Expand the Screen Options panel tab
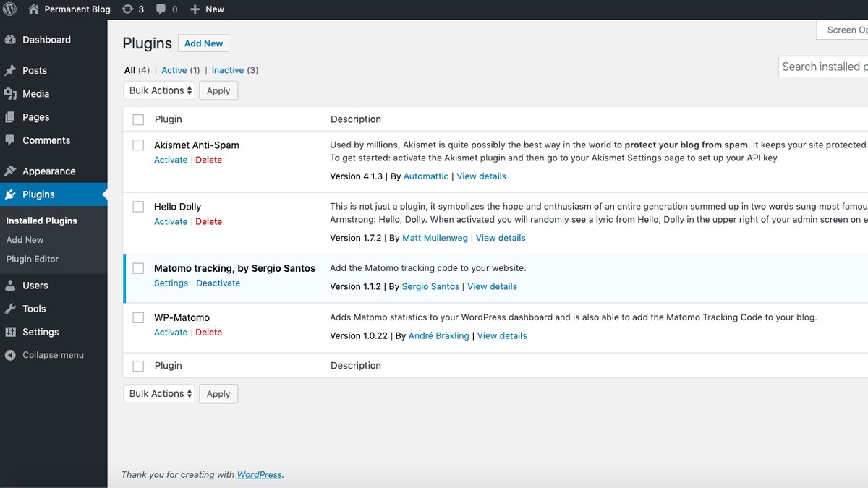 (842, 30)
